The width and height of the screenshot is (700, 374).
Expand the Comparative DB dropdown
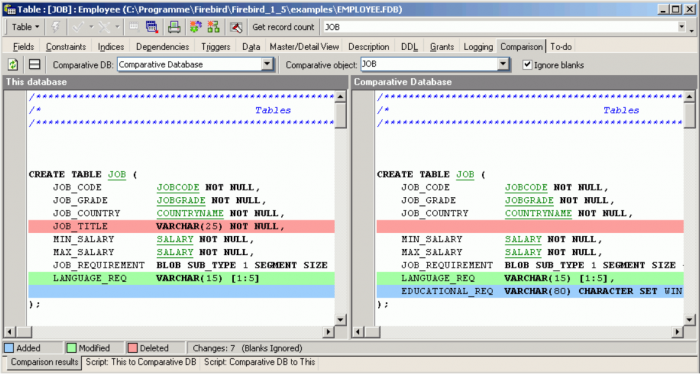pos(267,65)
